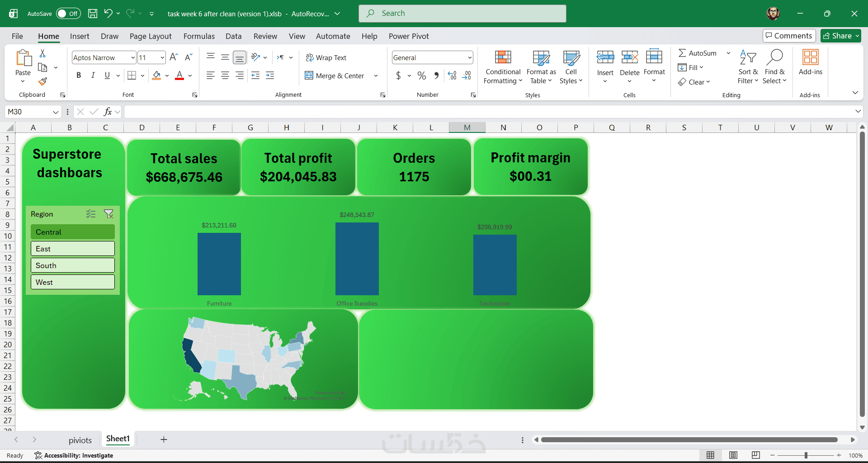Increase font size with larger A icon
This screenshot has width=868, height=463.
click(174, 57)
